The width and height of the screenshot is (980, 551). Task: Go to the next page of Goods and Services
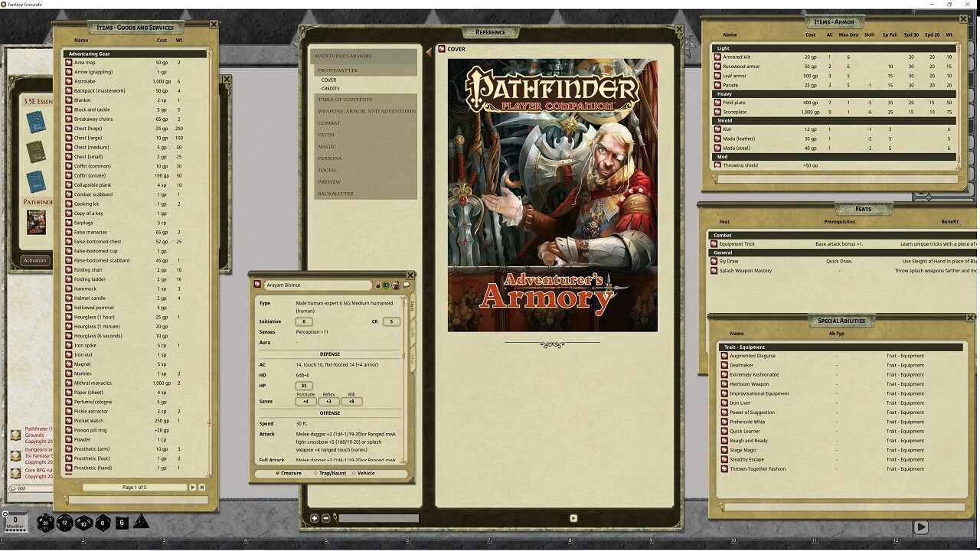pos(194,486)
